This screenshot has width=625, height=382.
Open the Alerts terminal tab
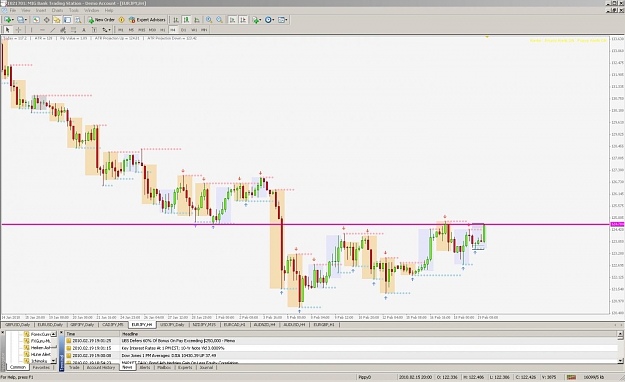pyautogui.click(x=145, y=367)
